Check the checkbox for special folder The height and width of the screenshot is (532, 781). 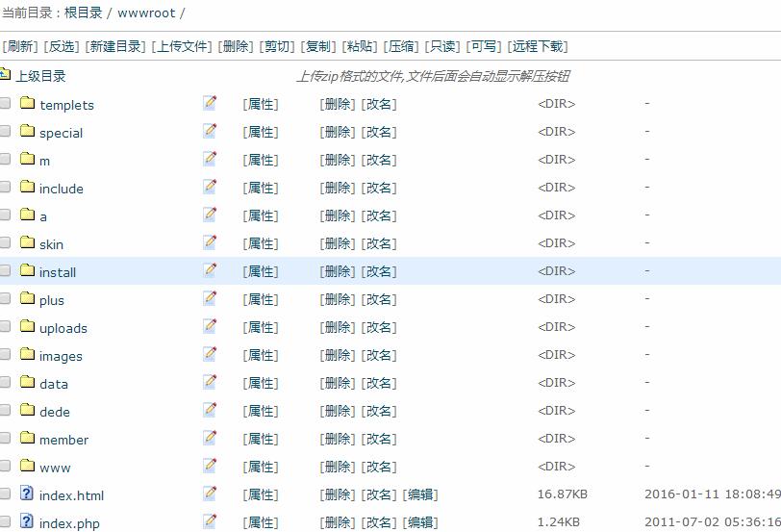(x=6, y=132)
